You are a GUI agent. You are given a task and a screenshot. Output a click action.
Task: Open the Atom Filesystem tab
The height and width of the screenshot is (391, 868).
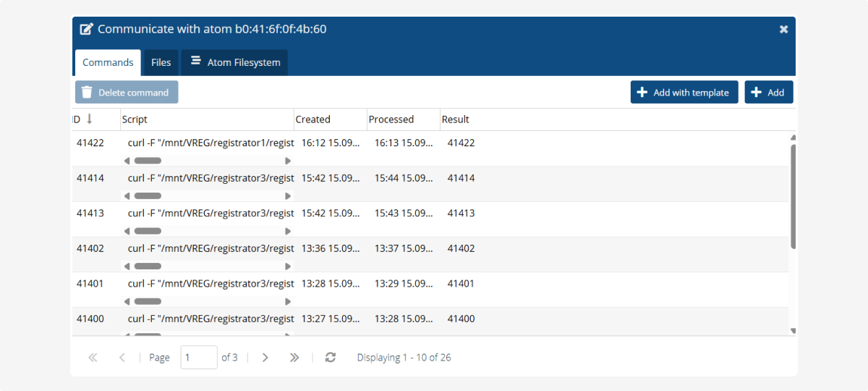(235, 63)
